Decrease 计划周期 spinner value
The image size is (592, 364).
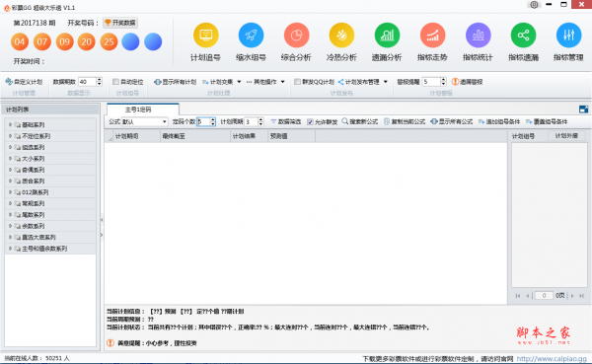tap(260, 124)
